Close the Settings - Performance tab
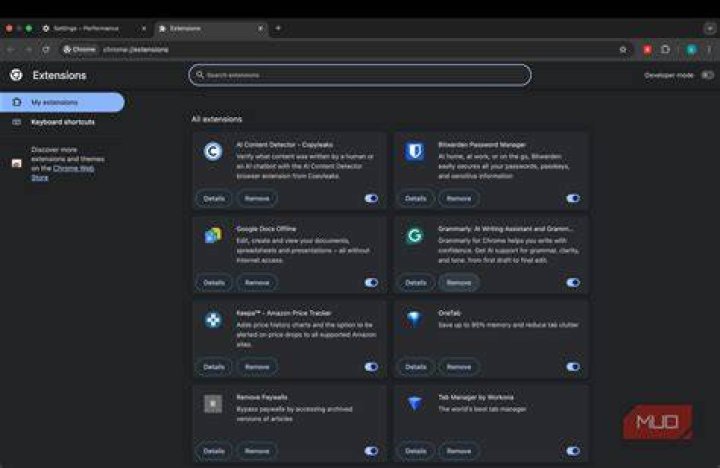This screenshot has height=468, width=720. tap(144, 28)
